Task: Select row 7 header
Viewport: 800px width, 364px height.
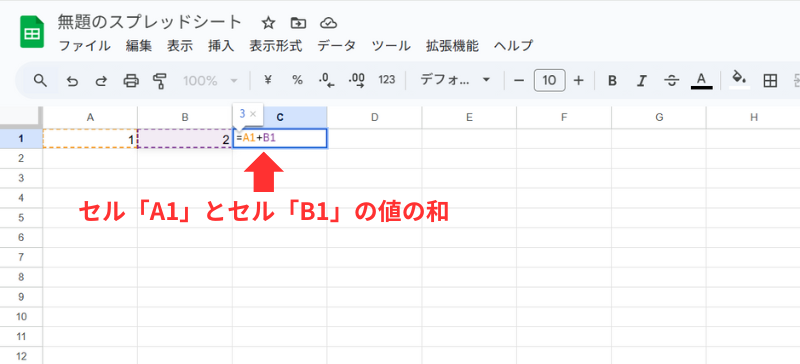Action: click(21, 257)
